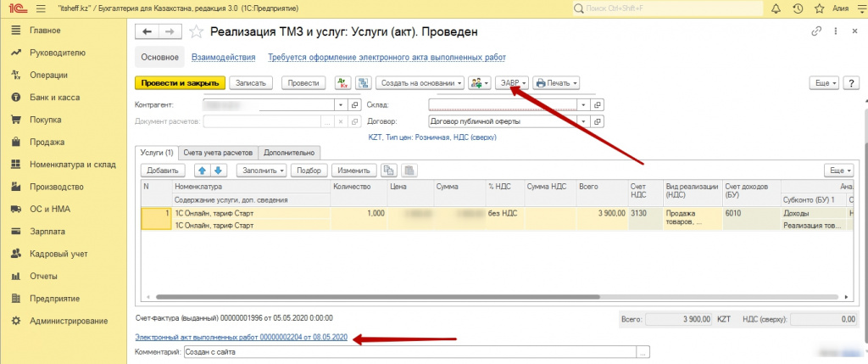Open document structure icon next to Дт/Кт
This screenshot has width=868, height=364.
point(363,83)
